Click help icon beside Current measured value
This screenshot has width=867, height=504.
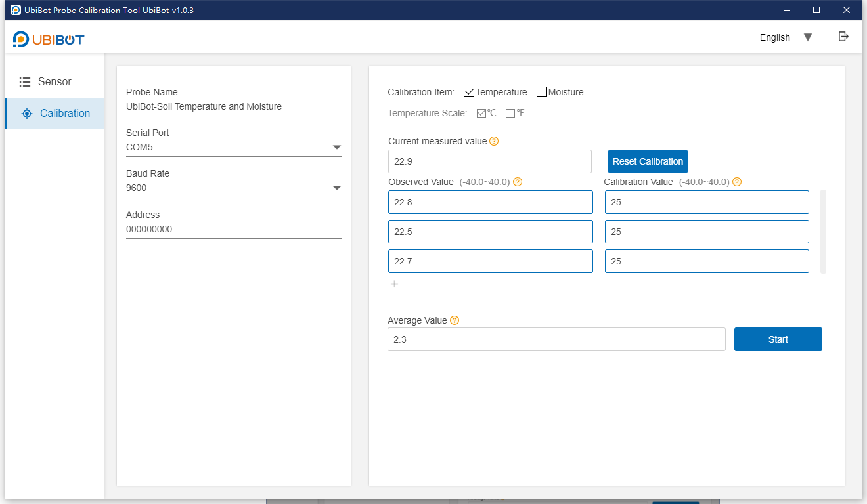(495, 141)
